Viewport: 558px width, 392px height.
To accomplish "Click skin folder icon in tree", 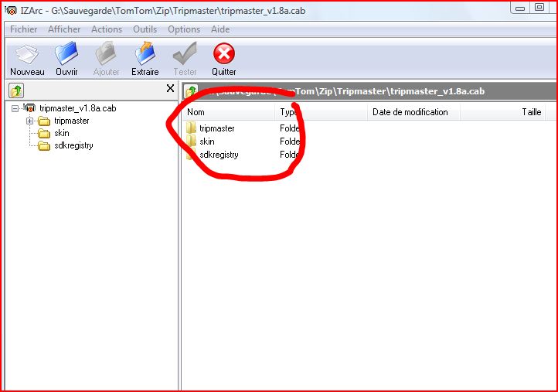I will [44, 134].
